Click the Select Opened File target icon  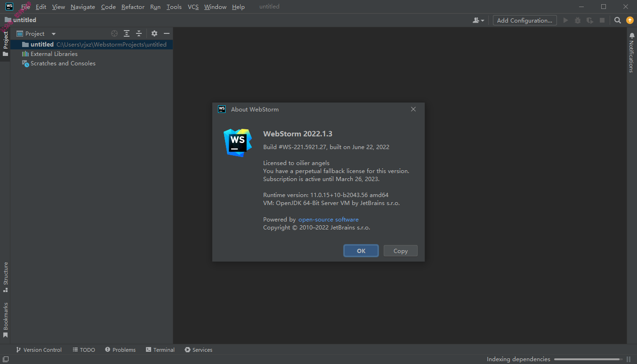(114, 33)
